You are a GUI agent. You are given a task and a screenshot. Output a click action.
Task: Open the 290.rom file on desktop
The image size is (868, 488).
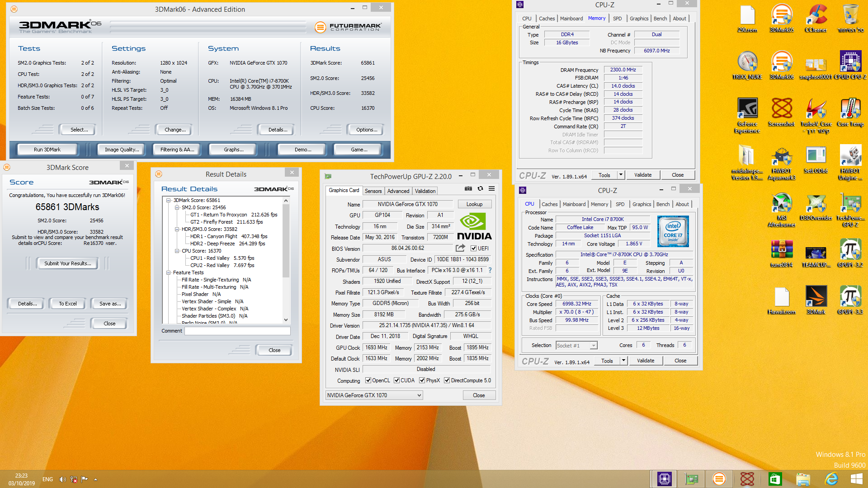pos(747,19)
